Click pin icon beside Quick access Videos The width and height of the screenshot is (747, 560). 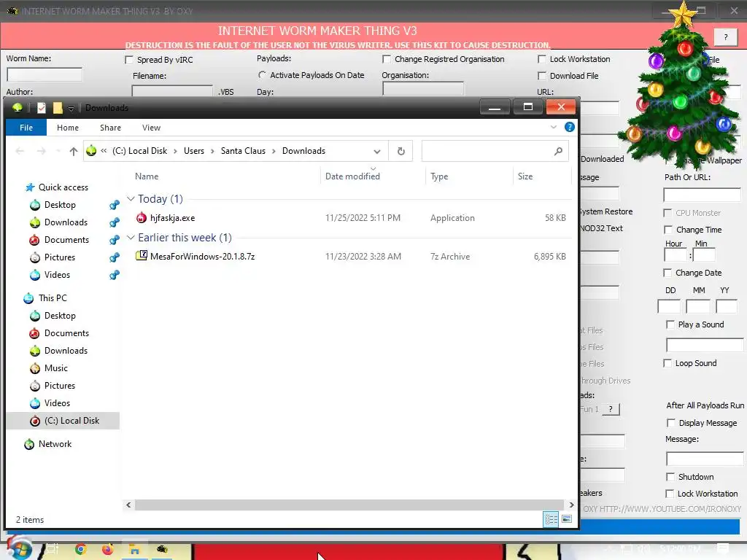click(x=115, y=275)
